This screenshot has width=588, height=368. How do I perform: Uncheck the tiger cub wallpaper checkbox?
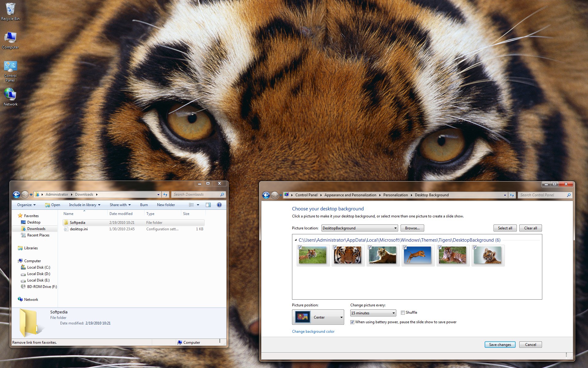click(475, 247)
